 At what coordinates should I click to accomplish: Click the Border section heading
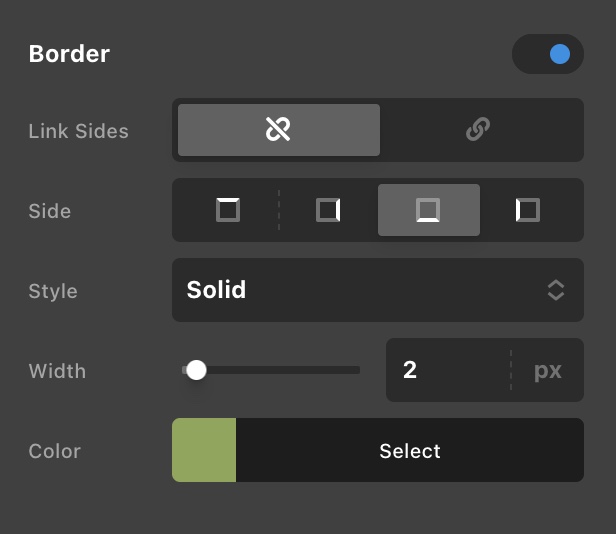pos(69,54)
